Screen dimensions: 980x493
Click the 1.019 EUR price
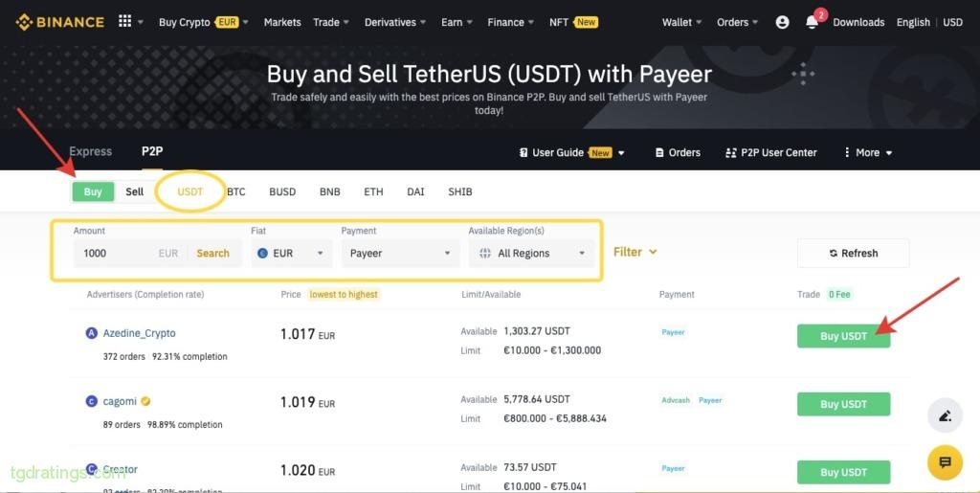pos(307,402)
